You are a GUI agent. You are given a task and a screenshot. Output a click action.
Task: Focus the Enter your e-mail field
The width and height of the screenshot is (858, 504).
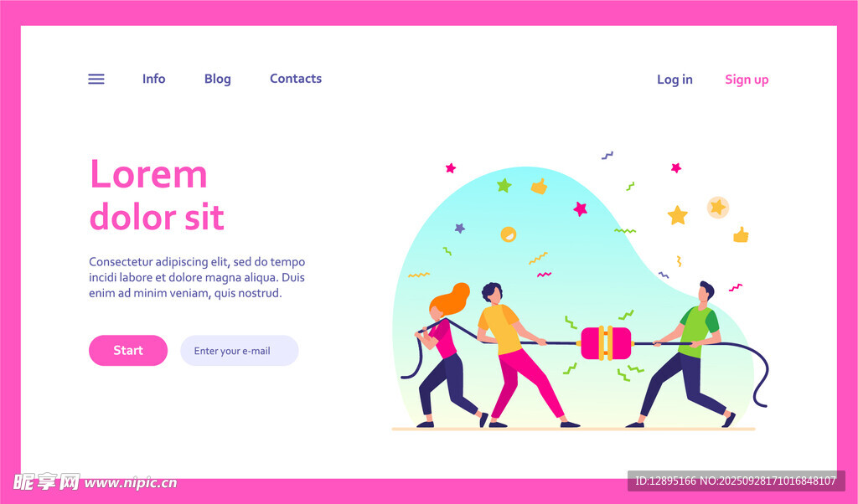coord(239,351)
